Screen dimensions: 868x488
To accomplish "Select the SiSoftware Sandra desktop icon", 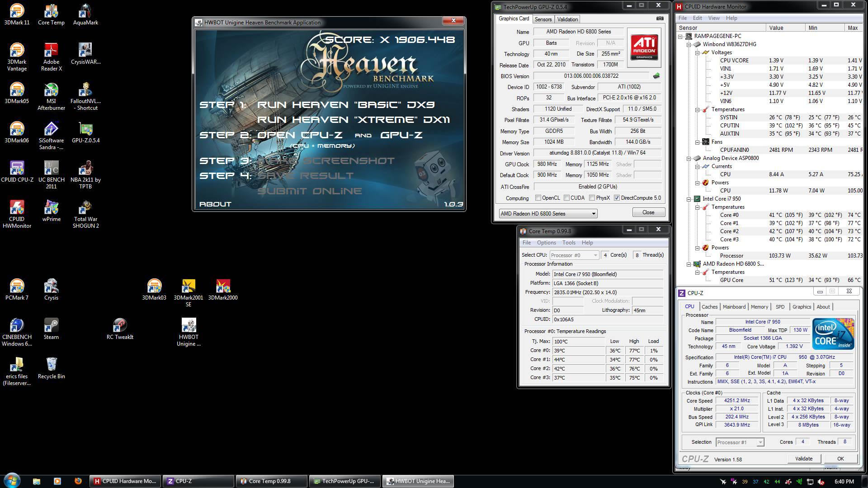I will coord(51,136).
